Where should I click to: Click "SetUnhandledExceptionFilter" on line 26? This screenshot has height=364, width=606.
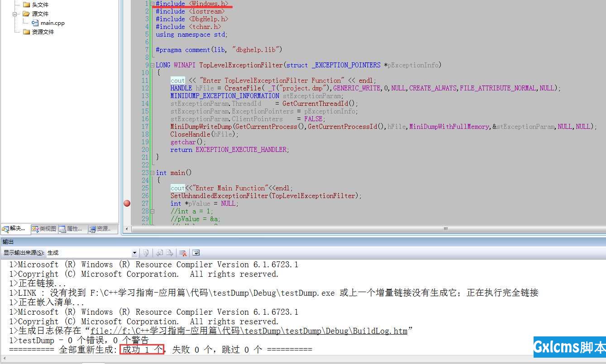coord(219,196)
